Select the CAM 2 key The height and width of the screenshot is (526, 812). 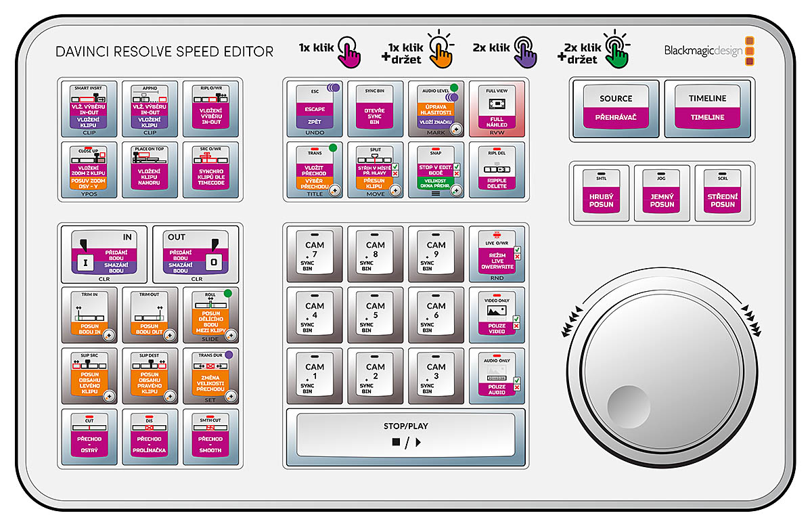[x=376, y=376]
